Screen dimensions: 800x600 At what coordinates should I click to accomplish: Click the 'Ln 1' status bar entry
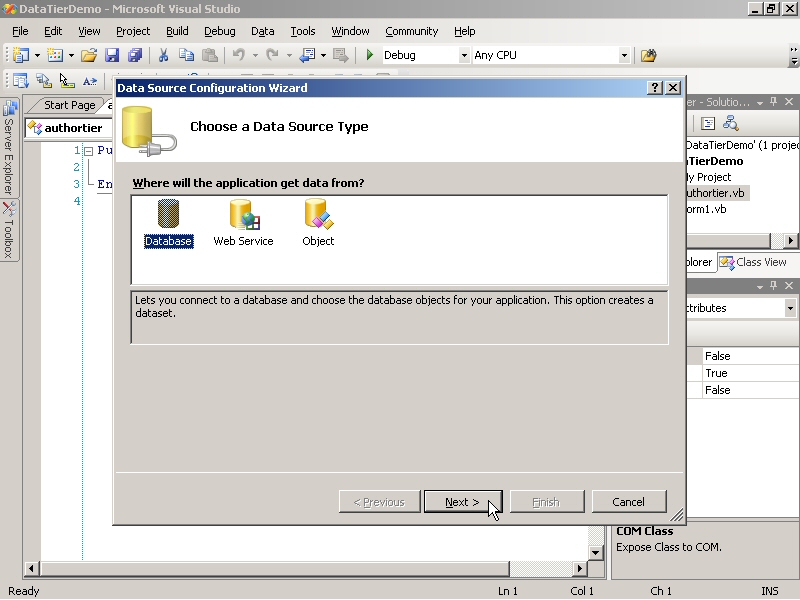point(508,591)
